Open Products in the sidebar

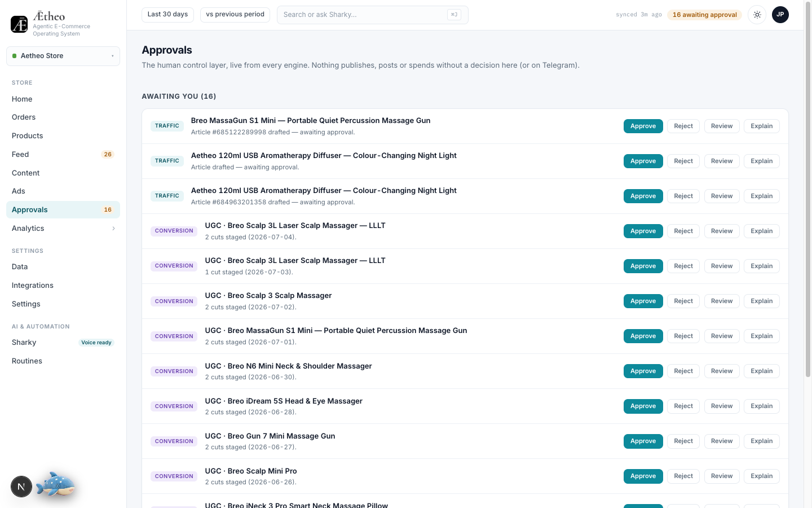pos(63,136)
